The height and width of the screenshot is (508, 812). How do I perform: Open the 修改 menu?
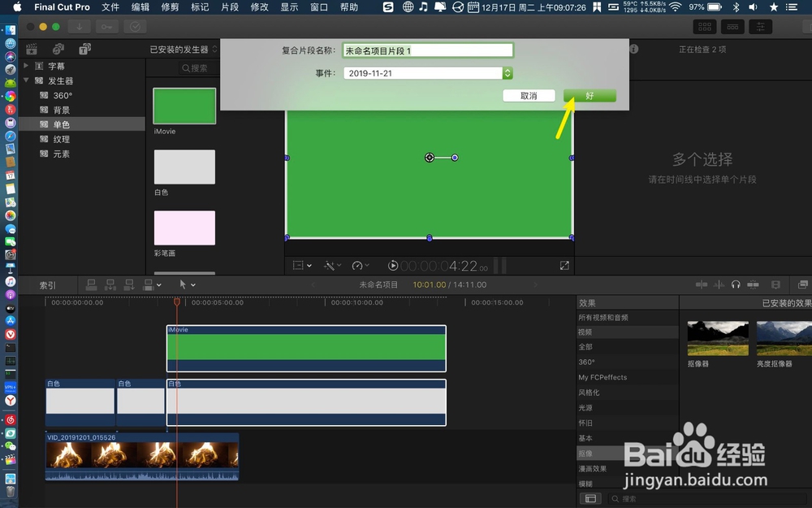coord(260,7)
